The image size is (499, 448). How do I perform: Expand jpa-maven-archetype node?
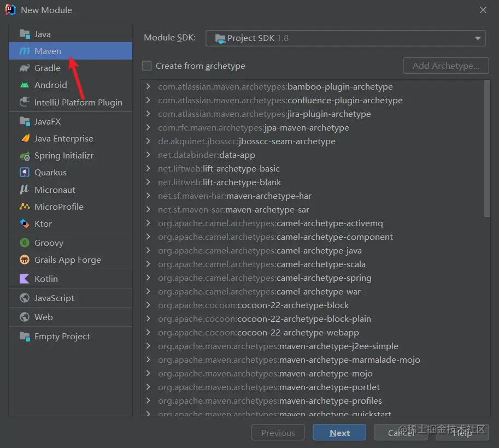tap(148, 127)
